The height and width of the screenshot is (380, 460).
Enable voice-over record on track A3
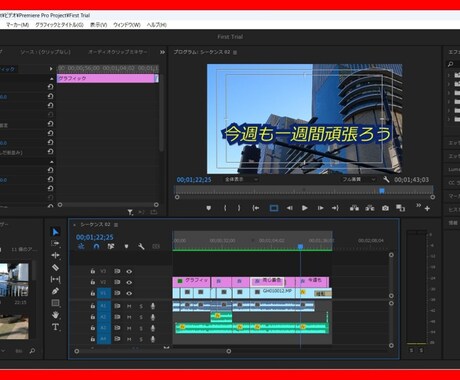tap(153, 328)
